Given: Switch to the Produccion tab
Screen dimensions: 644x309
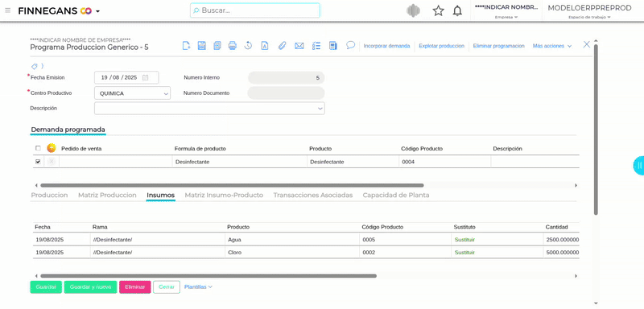Looking at the screenshot, I should coord(49,196).
